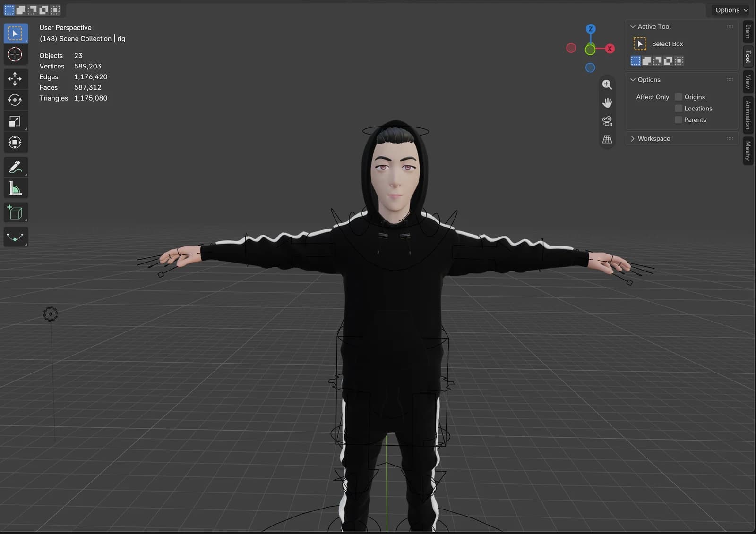The height and width of the screenshot is (534, 756).
Task: Click the red X axis on gizmo
Action: tap(610, 48)
